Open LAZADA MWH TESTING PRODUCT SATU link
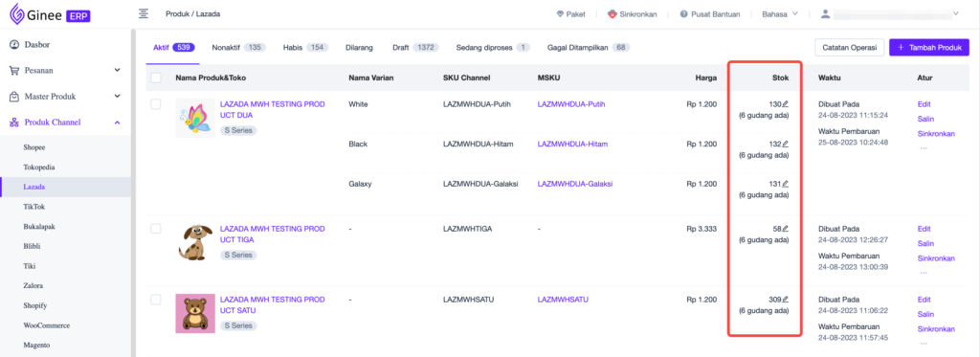Viewport: 980px width, 357px height. [273, 304]
